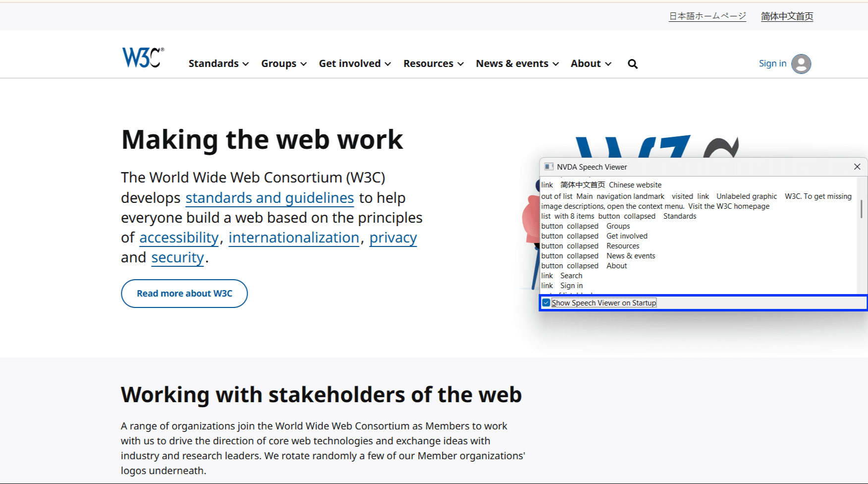Click the Sign in link
Viewport: 868px width, 484px height.
click(x=772, y=63)
